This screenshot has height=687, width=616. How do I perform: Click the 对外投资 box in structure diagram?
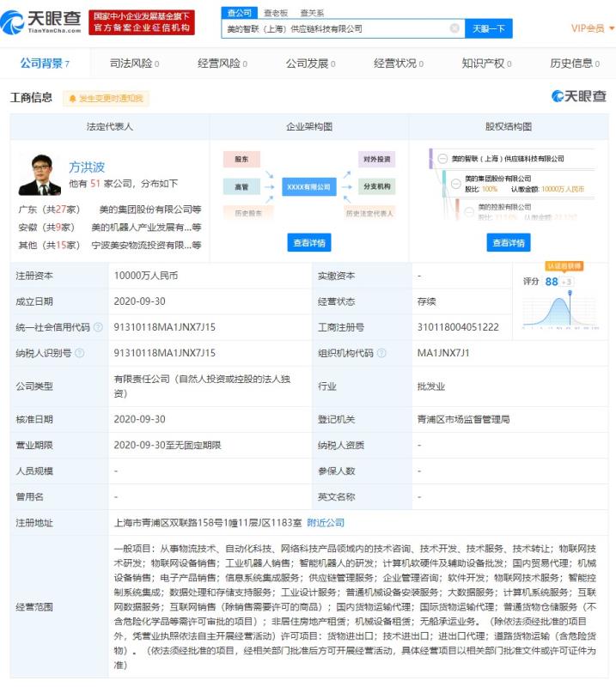pos(376,159)
